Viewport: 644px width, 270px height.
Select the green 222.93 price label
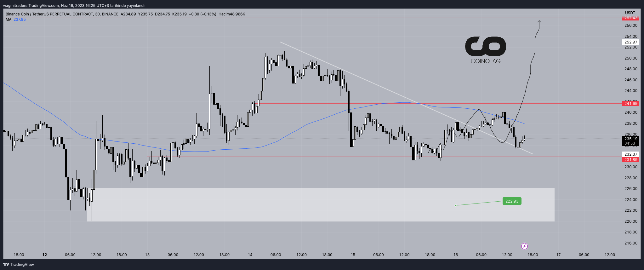point(512,201)
